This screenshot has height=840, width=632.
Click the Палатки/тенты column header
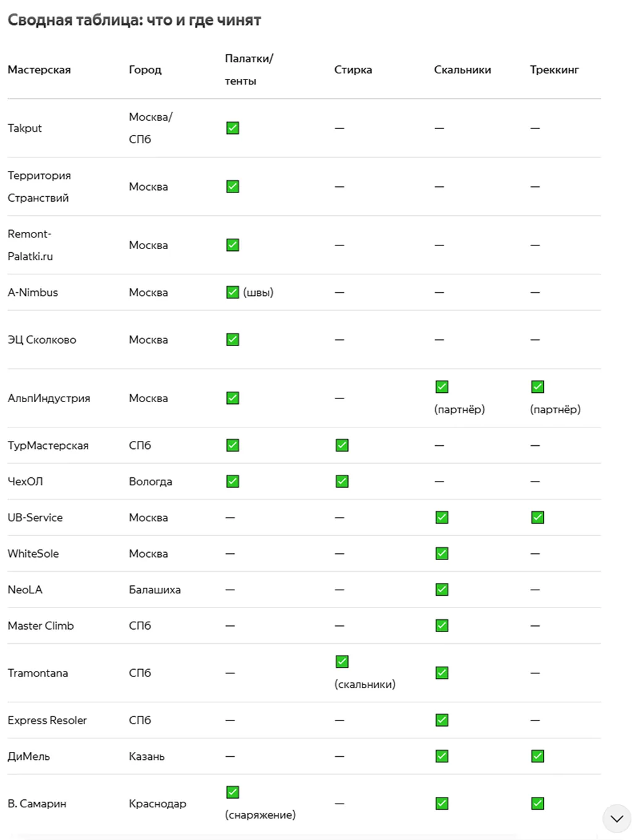tap(249, 70)
